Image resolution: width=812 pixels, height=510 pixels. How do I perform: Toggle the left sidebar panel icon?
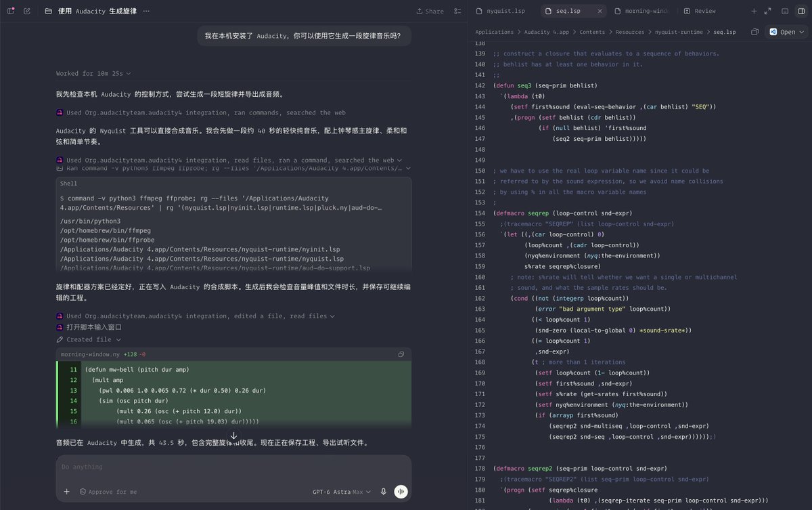pyautogui.click(x=11, y=11)
